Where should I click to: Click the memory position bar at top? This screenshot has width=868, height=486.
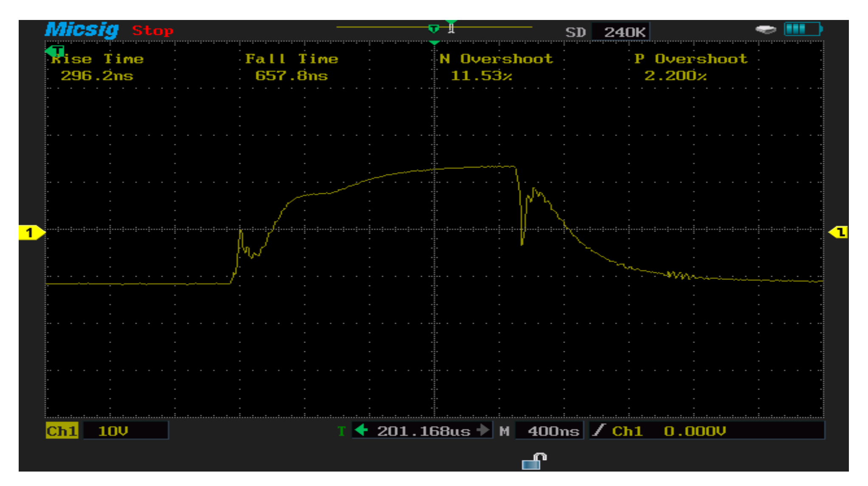(x=434, y=28)
